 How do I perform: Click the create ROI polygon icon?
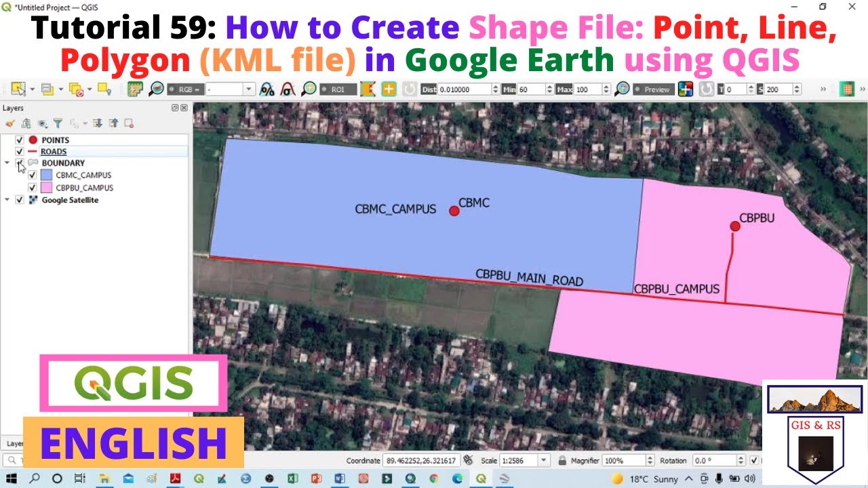pyautogui.click(x=368, y=89)
